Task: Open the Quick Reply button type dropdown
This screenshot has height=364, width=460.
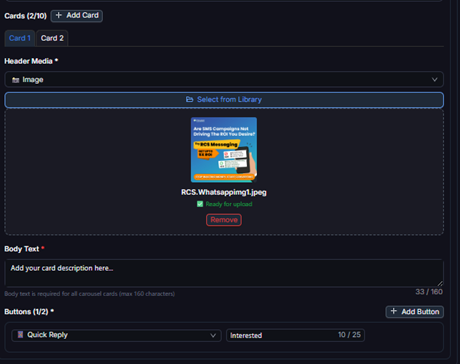Action: click(x=116, y=335)
